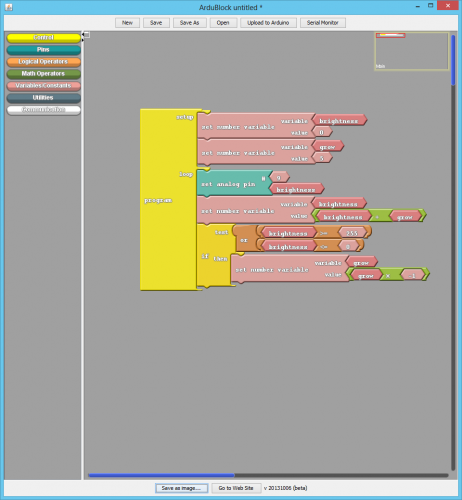
Task: Launch the Serial Monitor
Action: [x=322, y=23]
